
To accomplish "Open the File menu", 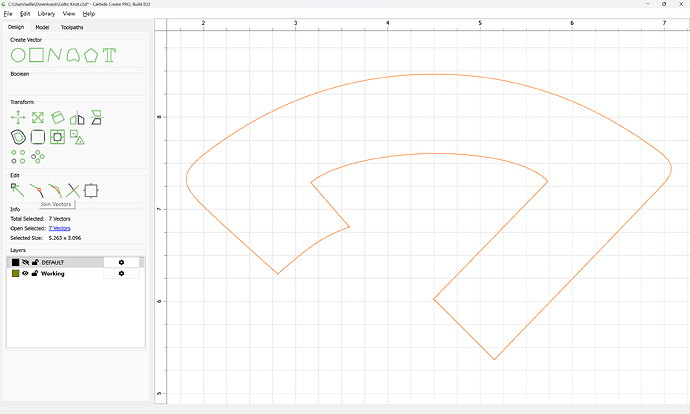I will (8, 14).
